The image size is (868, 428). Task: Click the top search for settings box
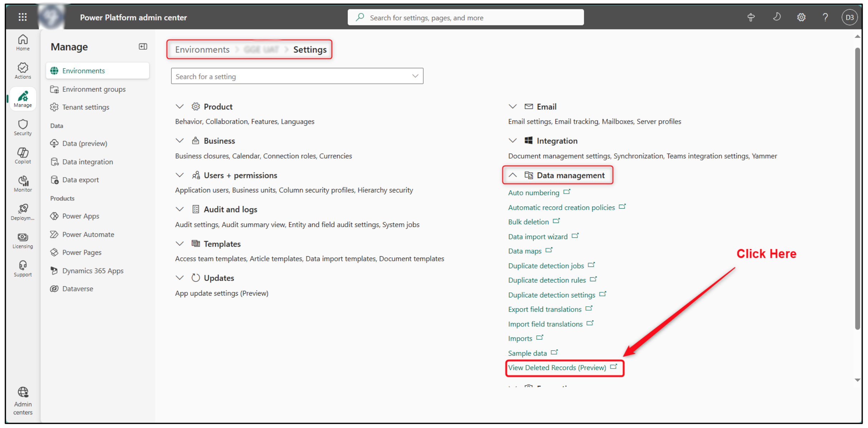[465, 18]
